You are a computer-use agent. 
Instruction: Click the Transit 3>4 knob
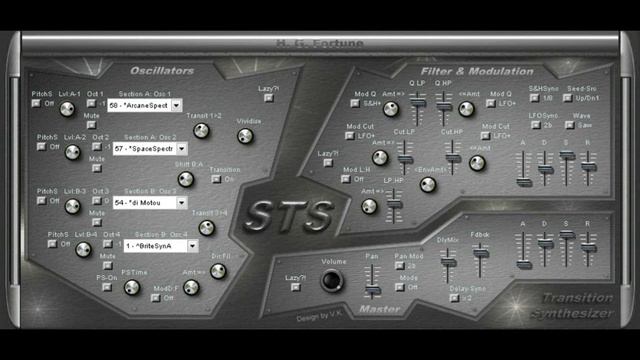tap(207, 228)
